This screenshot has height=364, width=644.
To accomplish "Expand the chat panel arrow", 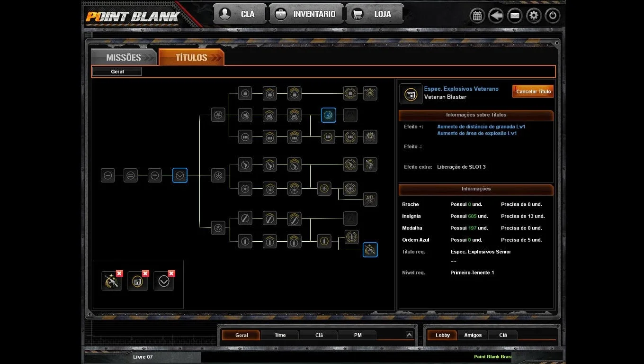I will pyautogui.click(x=409, y=335).
